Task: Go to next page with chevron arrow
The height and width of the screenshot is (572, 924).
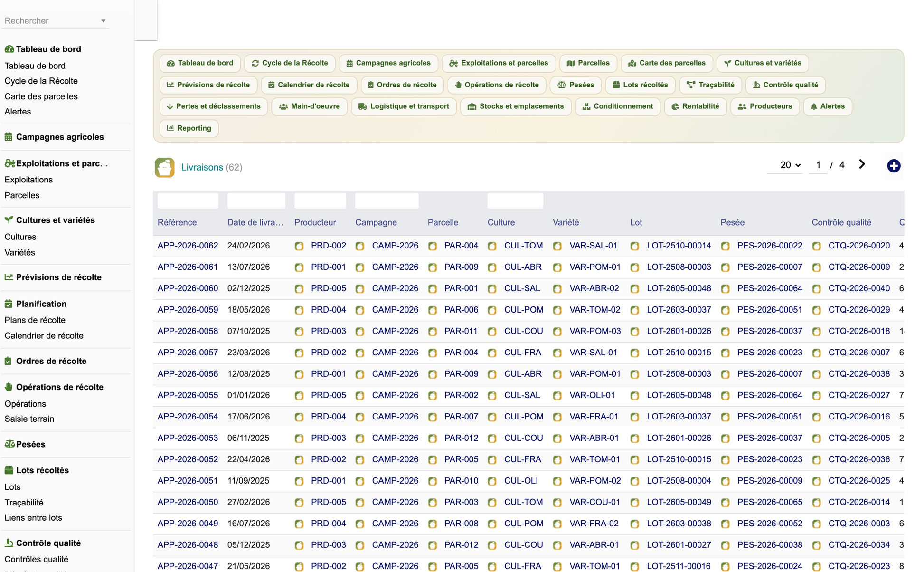Action: pos(862,164)
